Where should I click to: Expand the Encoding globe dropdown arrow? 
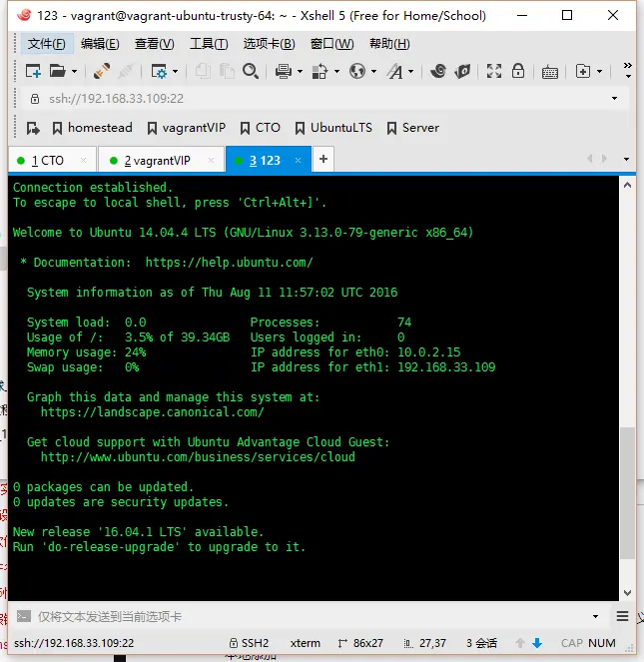373,71
